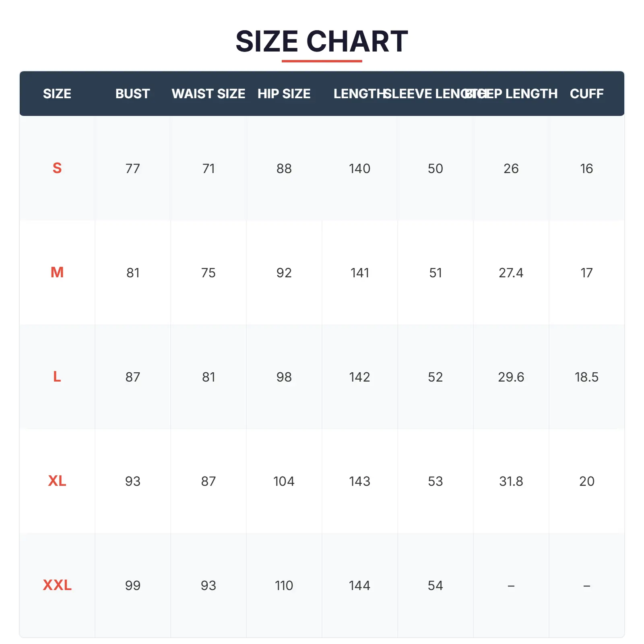Click the bicep length value 31.8

[x=511, y=481]
